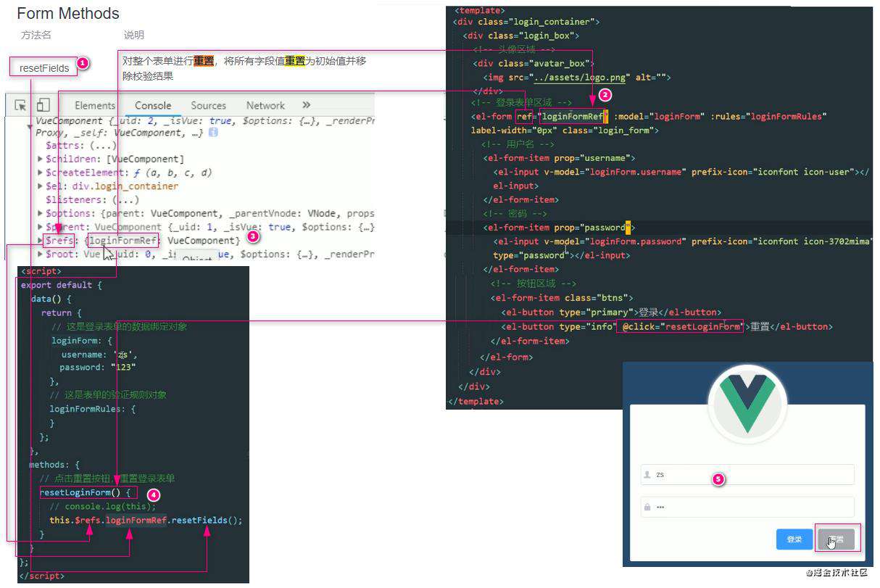Click numbered marker 4 beside resetLoginForm
The height and width of the screenshot is (588, 880).
[152, 494]
